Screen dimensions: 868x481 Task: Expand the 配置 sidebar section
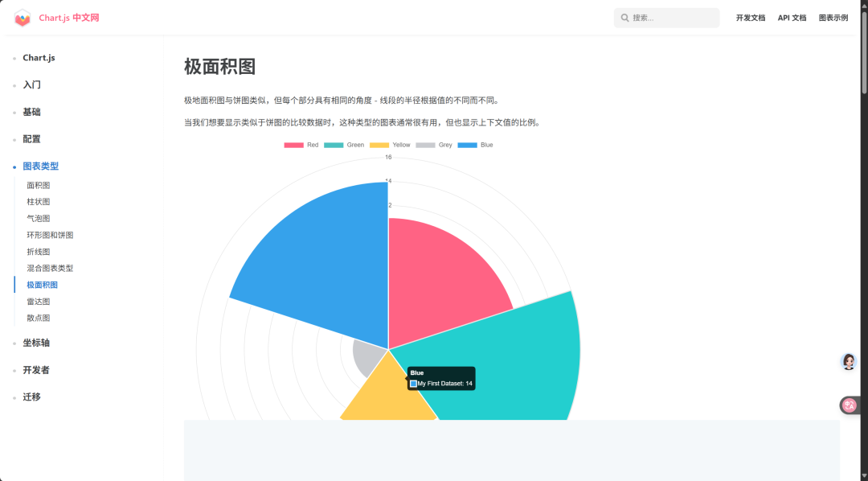point(31,139)
